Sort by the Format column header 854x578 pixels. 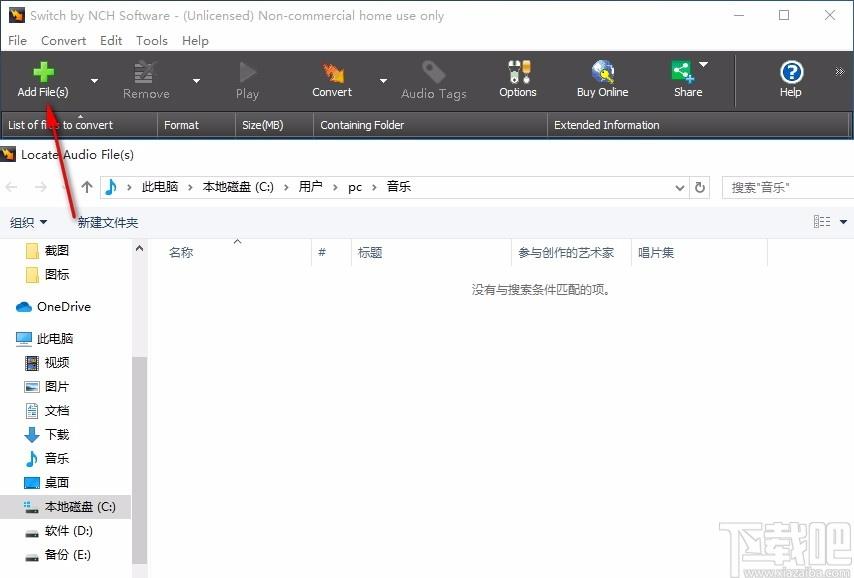(197, 125)
